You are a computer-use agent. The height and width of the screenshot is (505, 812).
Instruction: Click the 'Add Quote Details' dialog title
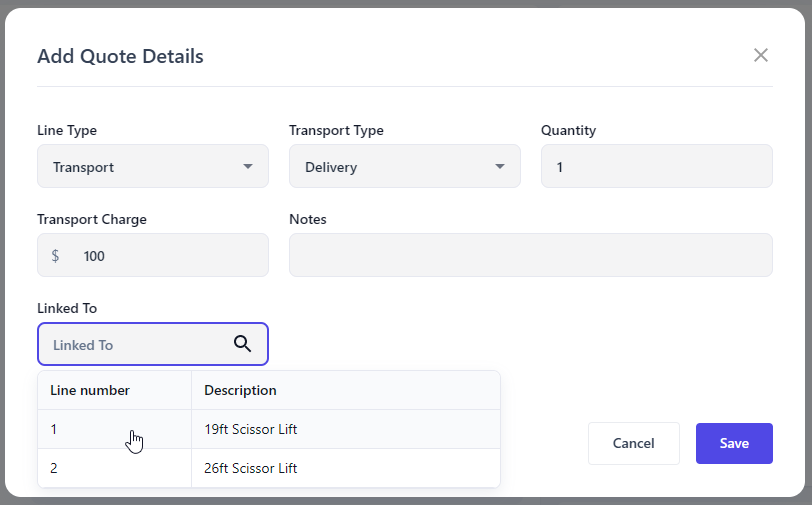[120, 56]
